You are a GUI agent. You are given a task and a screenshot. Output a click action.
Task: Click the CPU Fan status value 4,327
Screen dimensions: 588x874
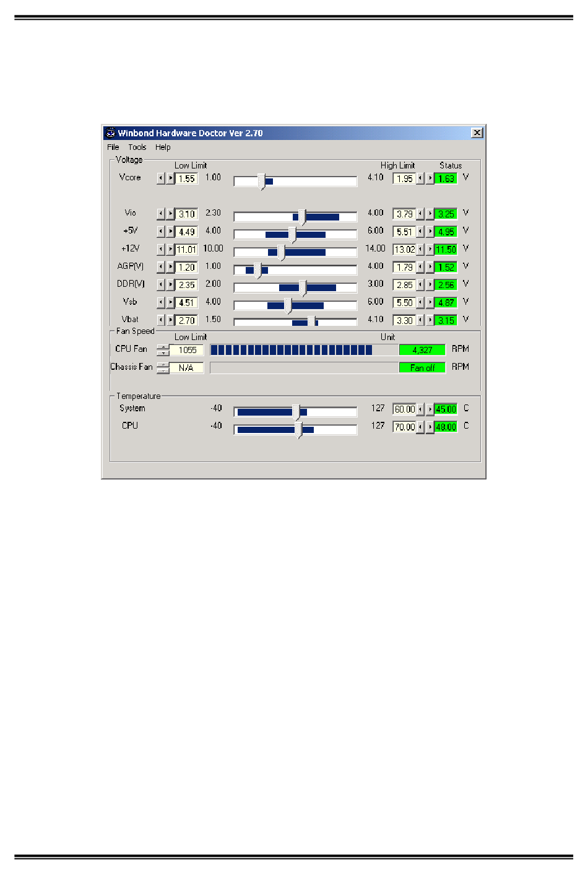[422, 350]
